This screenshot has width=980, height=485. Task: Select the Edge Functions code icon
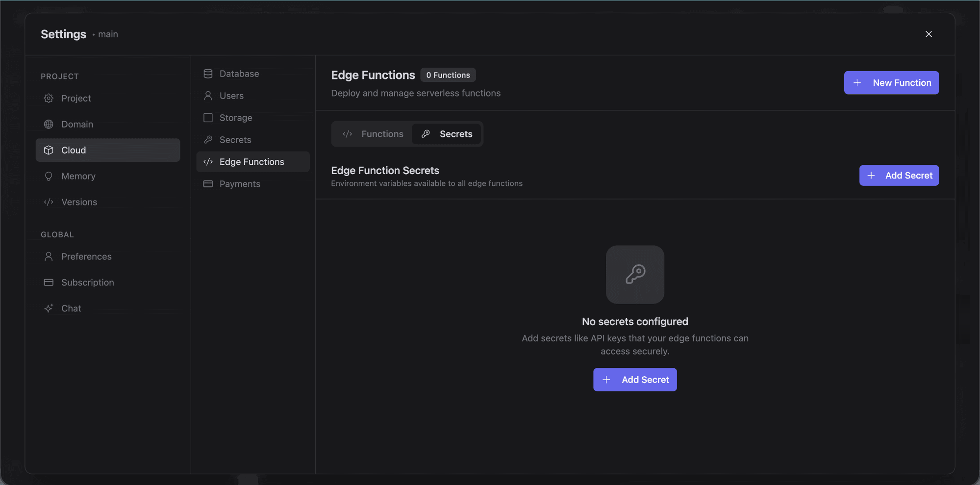(208, 161)
